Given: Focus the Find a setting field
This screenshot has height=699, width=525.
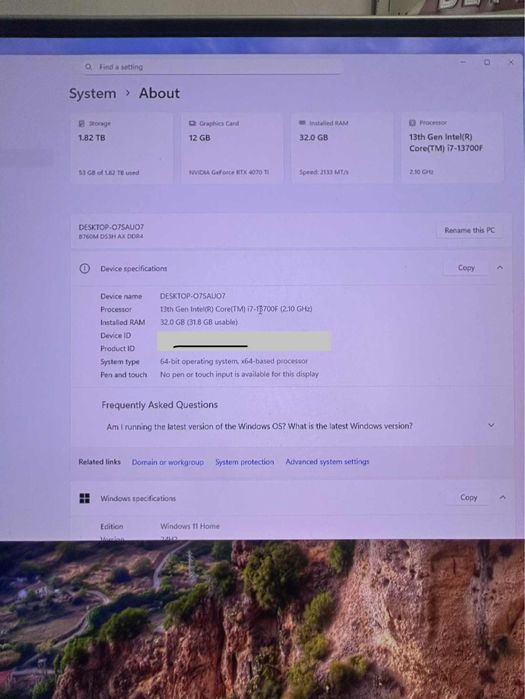Looking at the screenshot, I should coord(212,67).
